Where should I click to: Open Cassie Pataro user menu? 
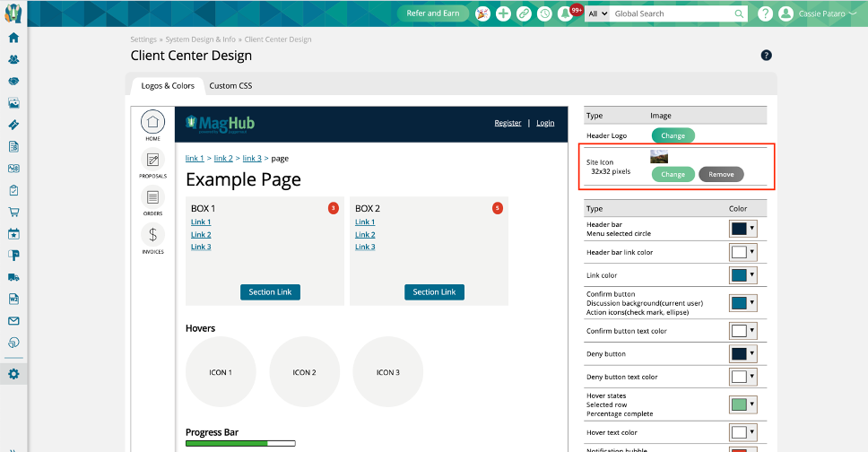[x=816, y=13]
